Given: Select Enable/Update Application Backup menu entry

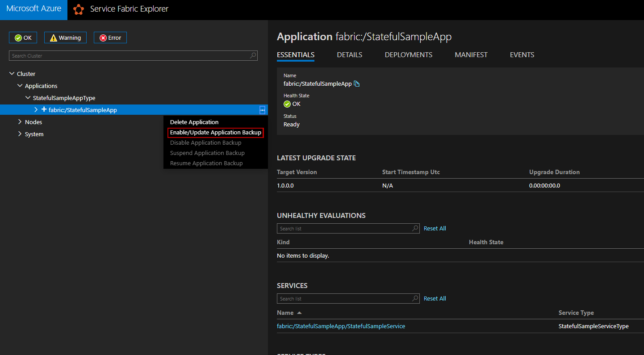Looking at the screenshot, I should point(215,133).
